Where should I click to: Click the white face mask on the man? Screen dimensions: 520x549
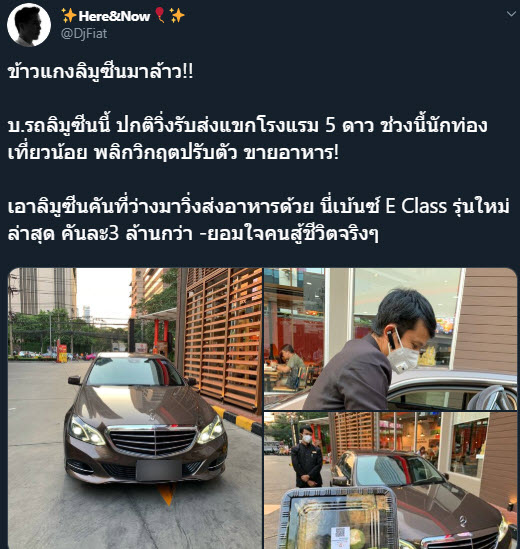pos(403,354)
